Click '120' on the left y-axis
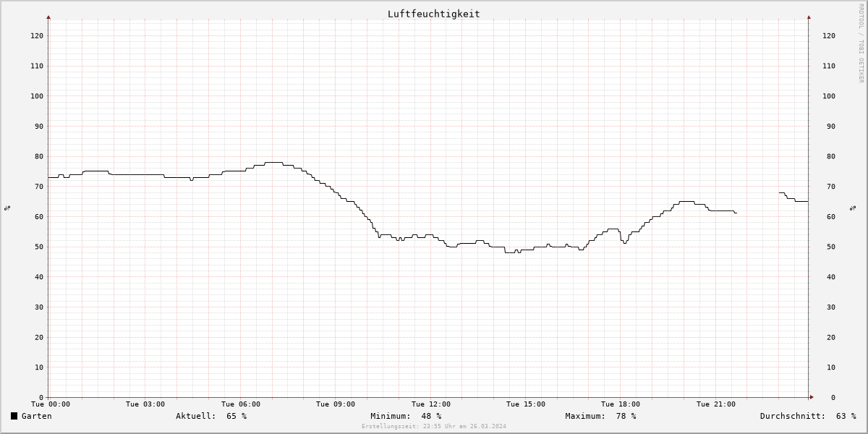Screen dimensions: 868x434 [37, 35]
